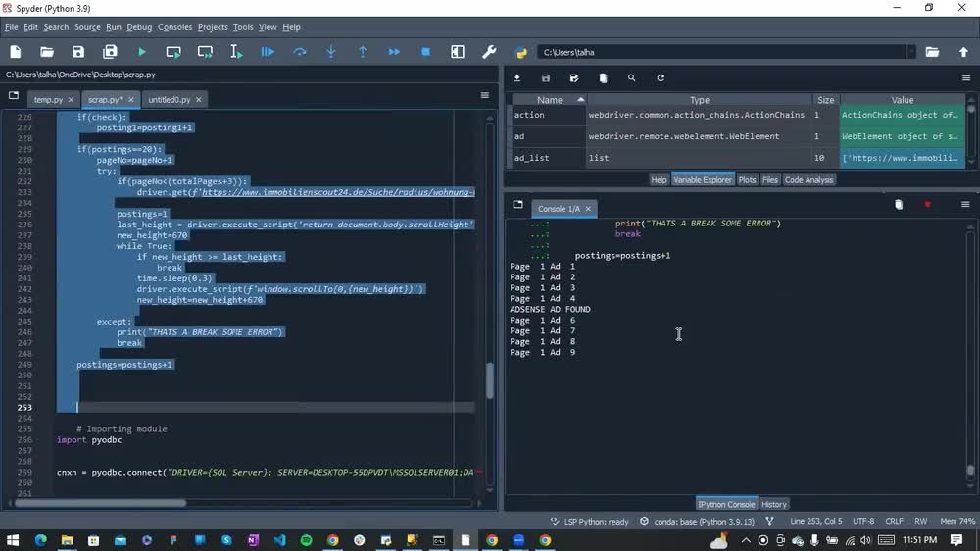Viewport: 980px width, 551px height.
Task: Open editor pane options hamburger menu
Action: click(x=484, y=95)
